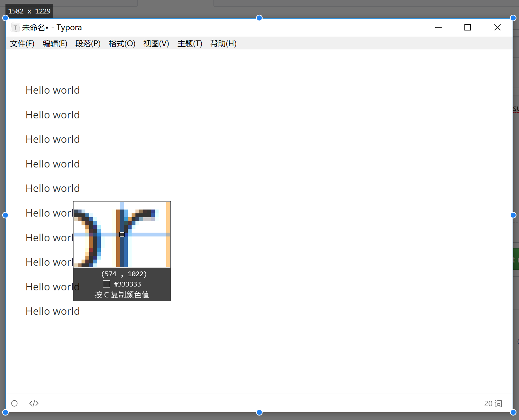
Task: Click the right-middle selection handle
Action: [x=513, y=215]
